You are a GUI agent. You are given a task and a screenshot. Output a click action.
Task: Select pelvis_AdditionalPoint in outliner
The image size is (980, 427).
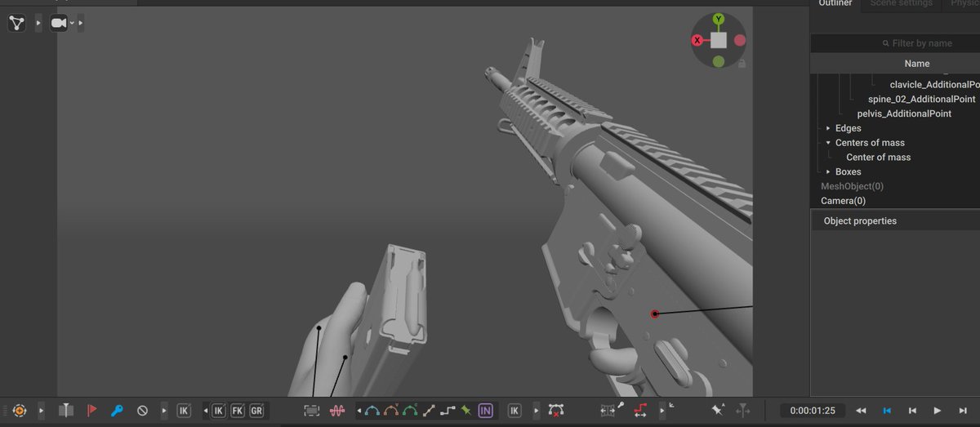[x=904, y=113]
